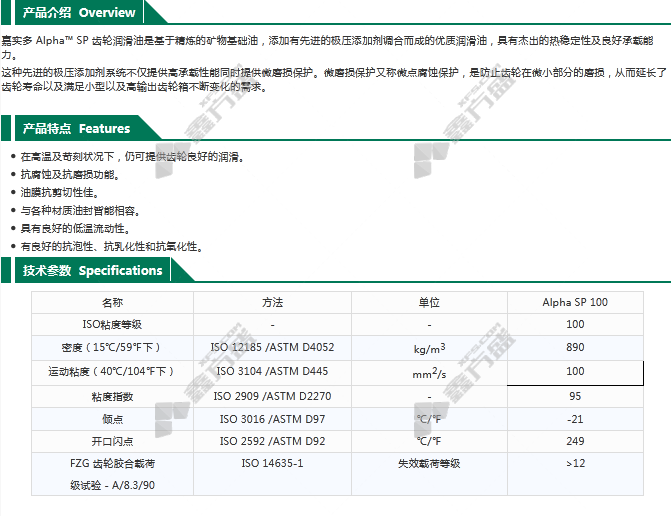Click the mm²/s unit cell

[x=429, y=373]
